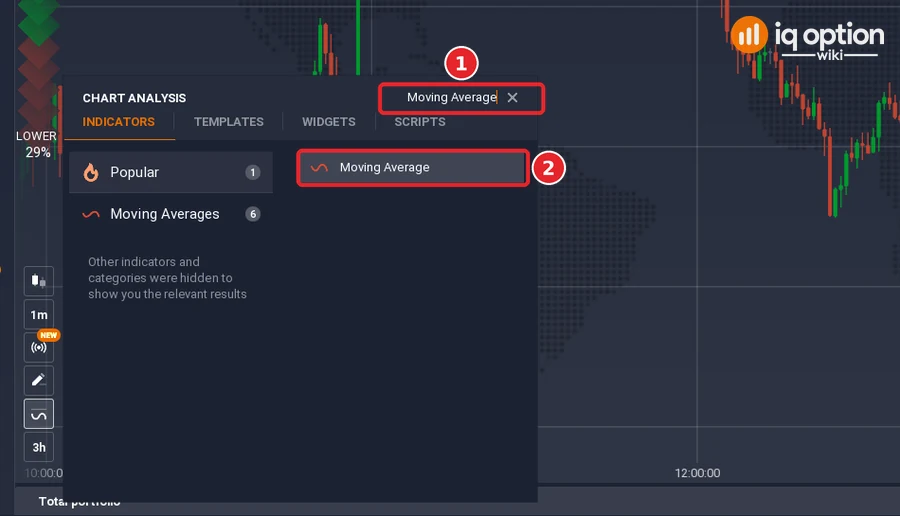
Task: Click the count badge 1 on Popular
Action: pyautogui.click(x=253, y=172)
